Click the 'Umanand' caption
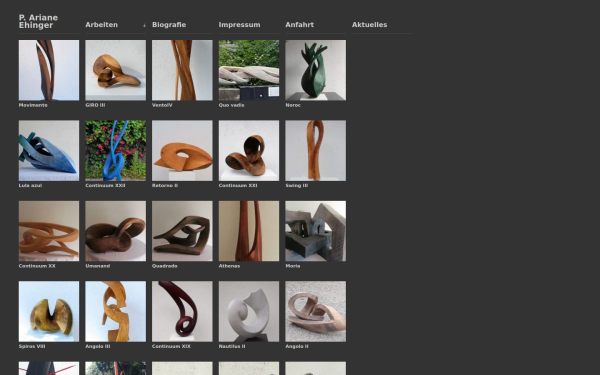The image size is (600, 375). (x=98, y=266)
